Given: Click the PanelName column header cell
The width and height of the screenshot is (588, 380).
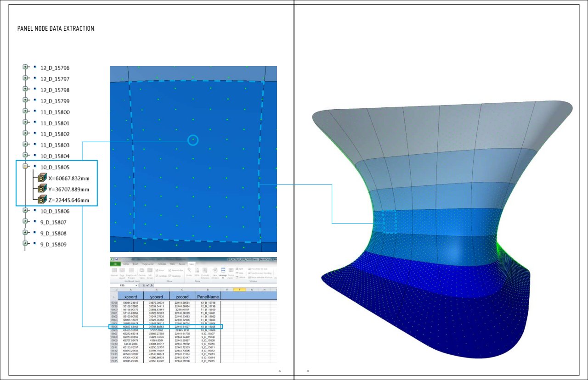Looking at the screenshot, I should pos(208,296).
